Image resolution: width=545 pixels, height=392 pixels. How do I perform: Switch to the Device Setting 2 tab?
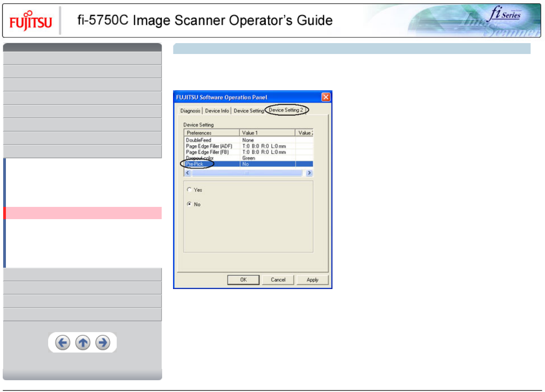pos(287,110)
